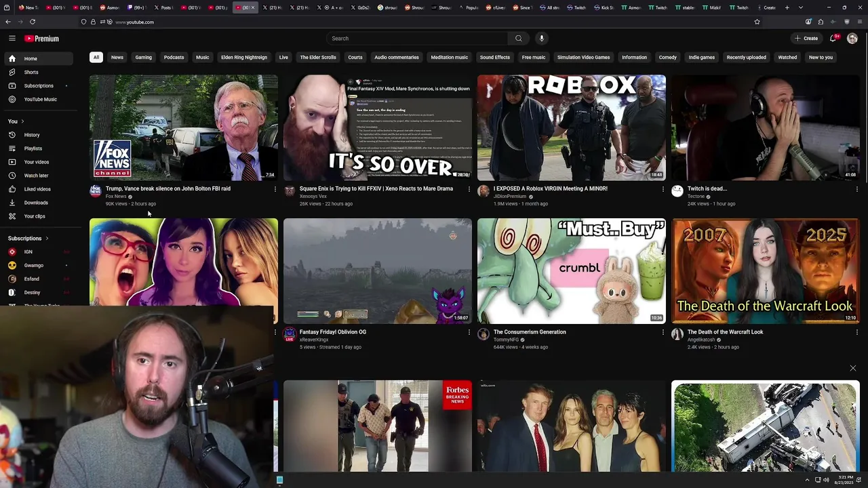Screen dimensions: 868x488
Task: Bookmark this page with star icon
Action: click(757, 22)
